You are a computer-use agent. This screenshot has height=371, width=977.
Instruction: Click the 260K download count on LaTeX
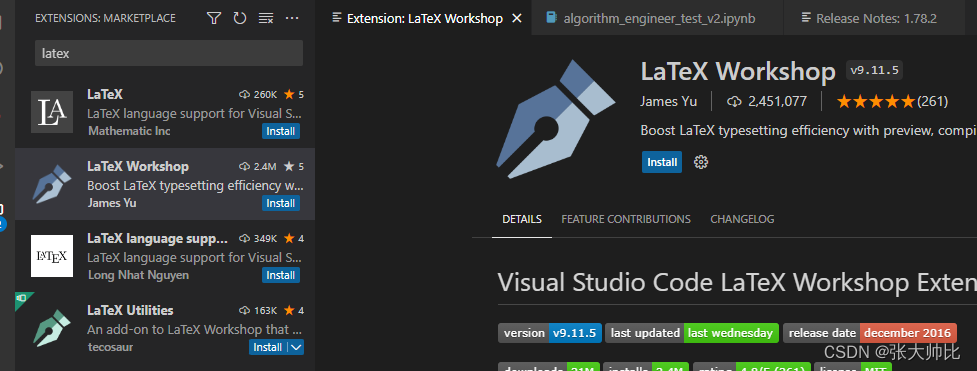pos(259,95)
